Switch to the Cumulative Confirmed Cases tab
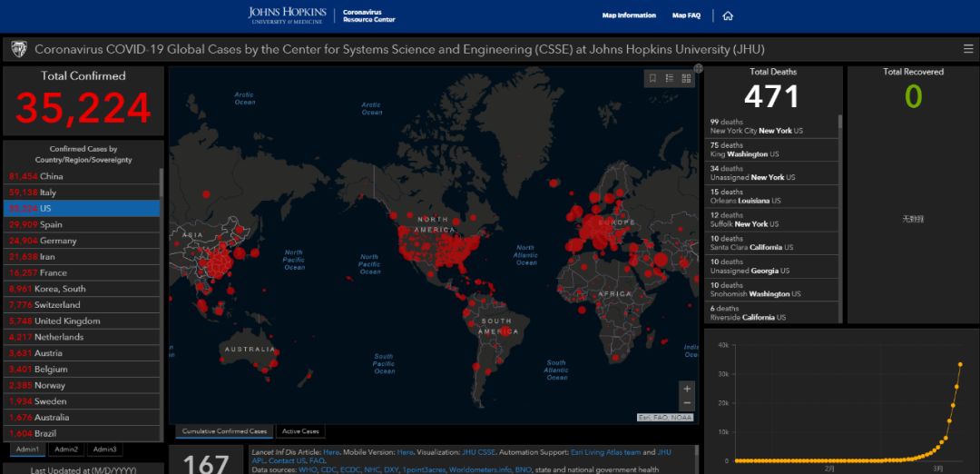 [x=224, y=431]
